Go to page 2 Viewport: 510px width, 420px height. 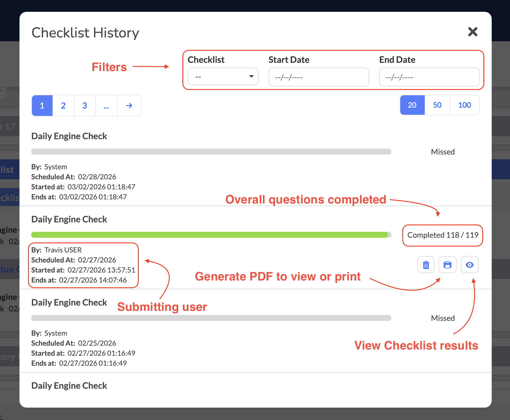click(x=63, y=106)
